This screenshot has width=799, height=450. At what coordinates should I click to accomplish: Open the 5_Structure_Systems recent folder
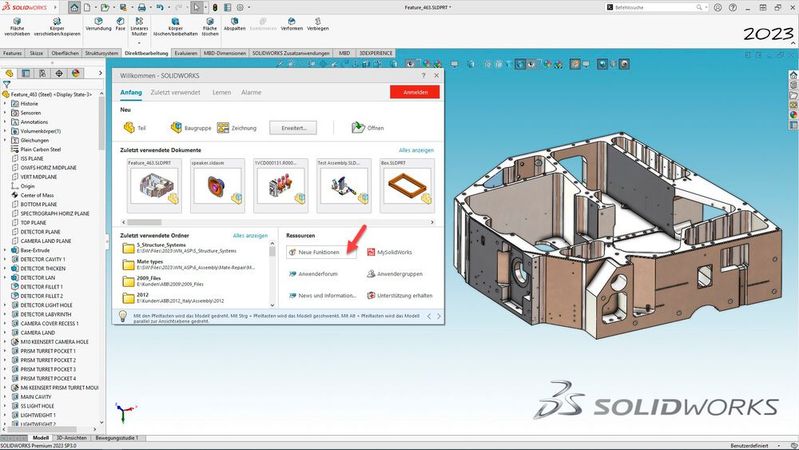click(186, 248)
